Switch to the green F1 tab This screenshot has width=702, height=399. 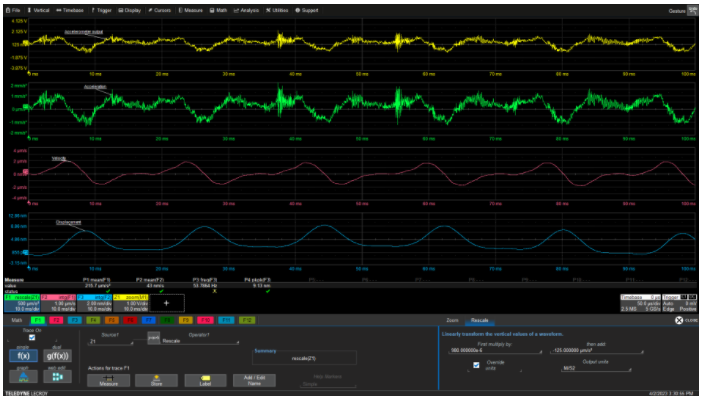click(38, 320)
